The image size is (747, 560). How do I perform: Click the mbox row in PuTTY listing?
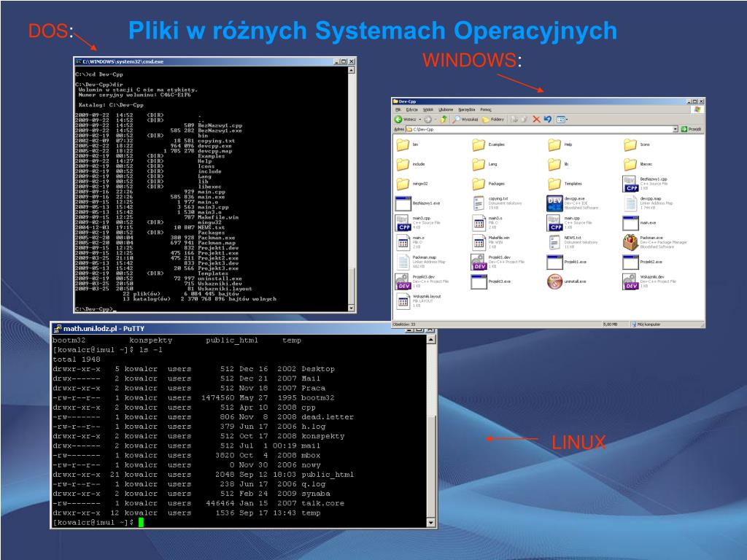coord(186,455)
